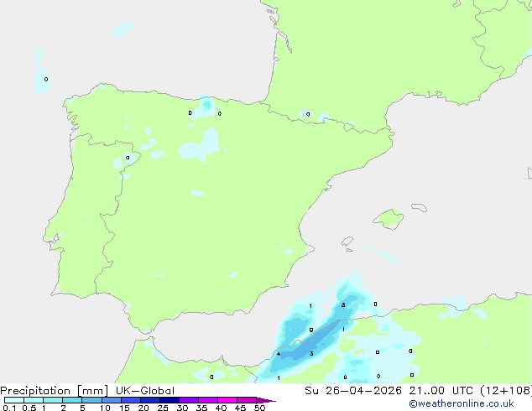Click the Mallorca island on the map
The height and width of the screenshot is (411, 532).
[389, 219]
